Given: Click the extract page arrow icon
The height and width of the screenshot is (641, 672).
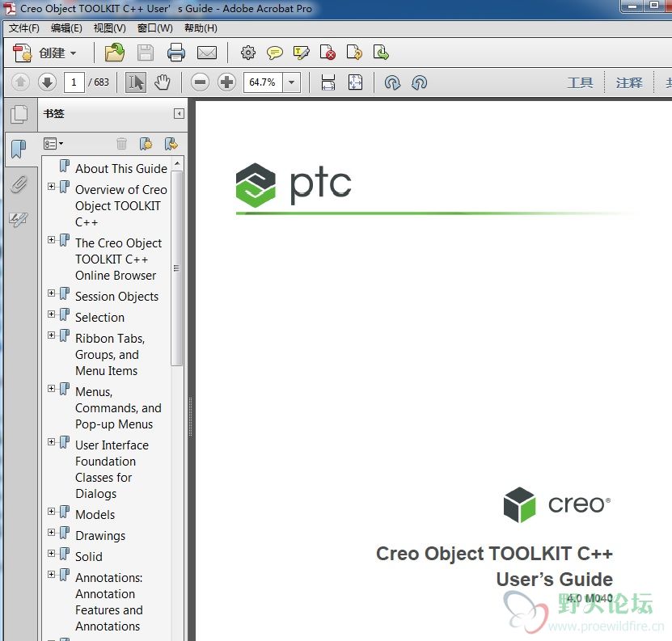Looking at the screenshot, I should click(354, 53).
